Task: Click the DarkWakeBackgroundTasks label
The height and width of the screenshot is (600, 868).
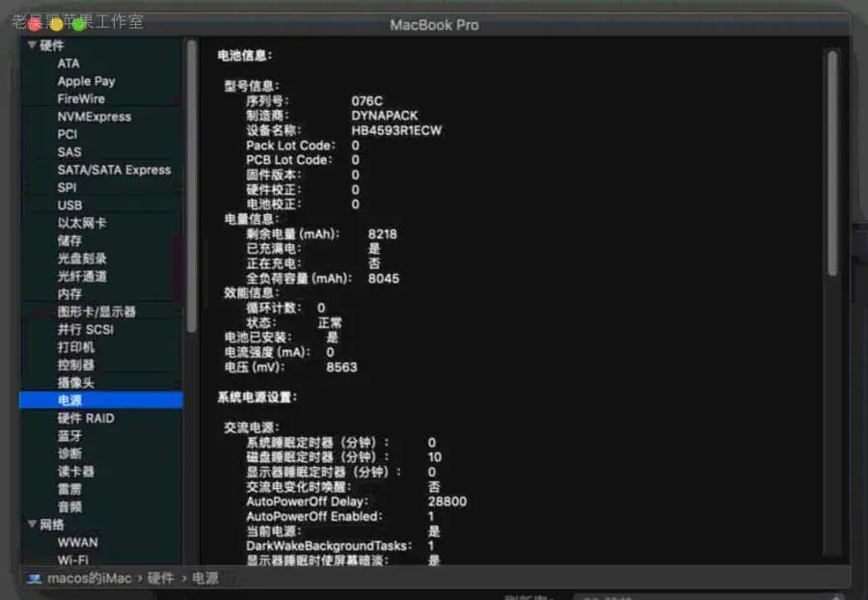Action: point(330,546)
